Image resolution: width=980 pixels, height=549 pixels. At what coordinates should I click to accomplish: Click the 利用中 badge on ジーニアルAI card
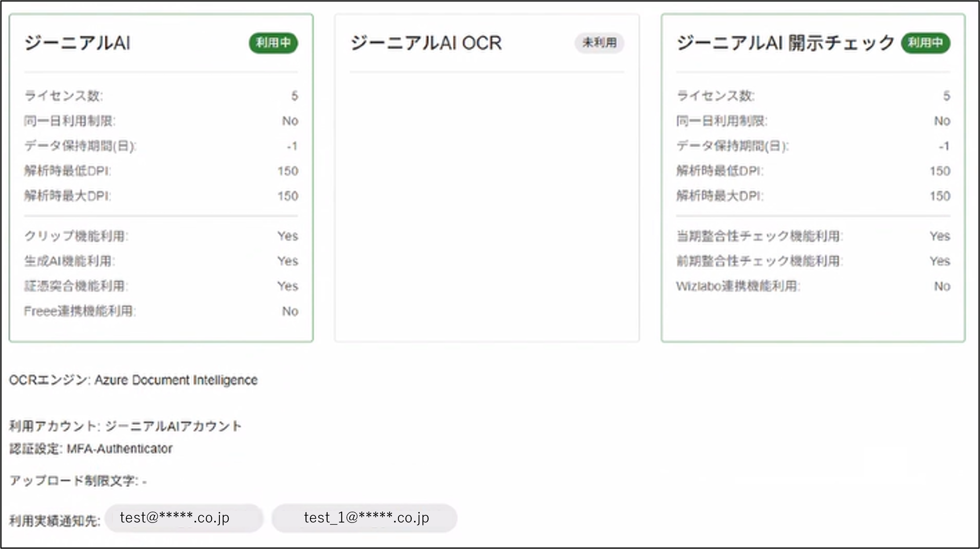pyautogui.click(x=273, y=43)
